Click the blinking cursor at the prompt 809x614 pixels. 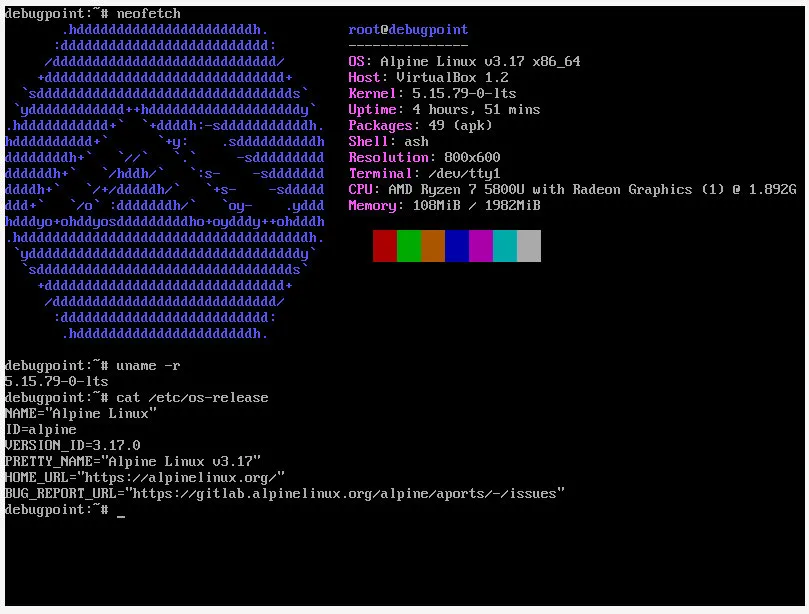point(121,514)
